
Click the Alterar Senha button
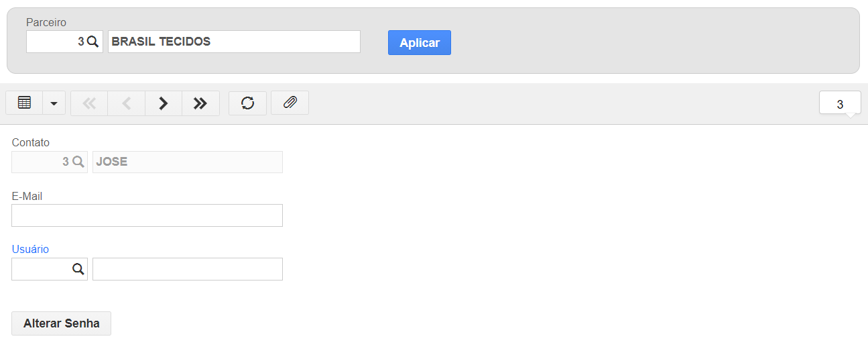(62, 323)
